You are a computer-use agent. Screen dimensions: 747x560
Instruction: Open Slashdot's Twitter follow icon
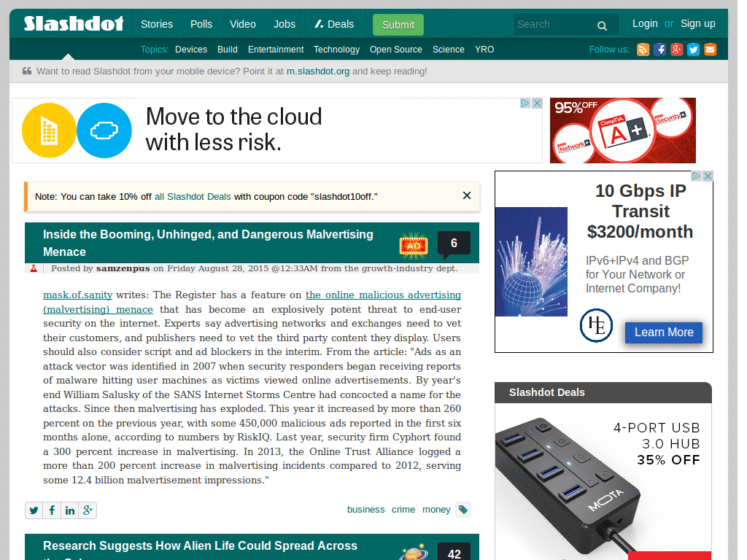point(693,50)
